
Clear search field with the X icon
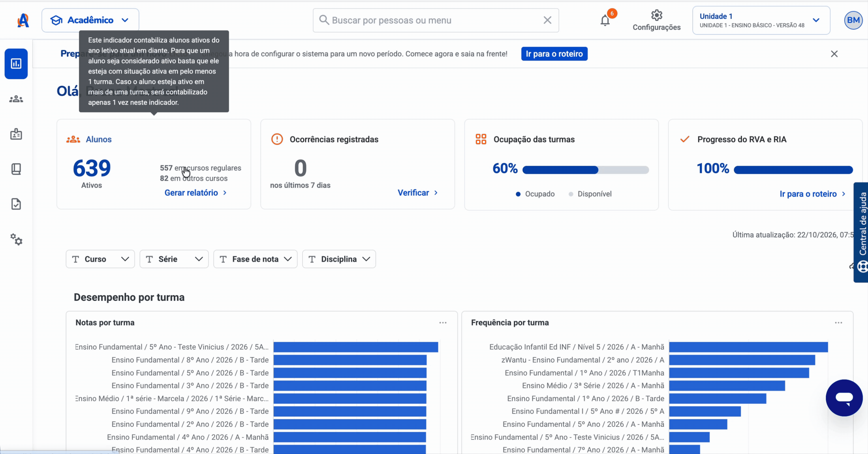(x=548, y=20)
